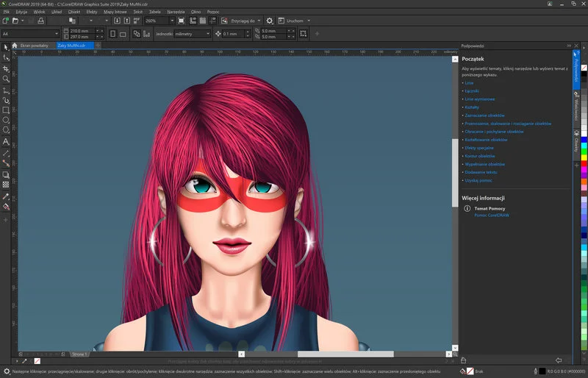Toggle grid display in toolbar
The height and width of the screenshot is (378, 588).
(x=203, y=21)
